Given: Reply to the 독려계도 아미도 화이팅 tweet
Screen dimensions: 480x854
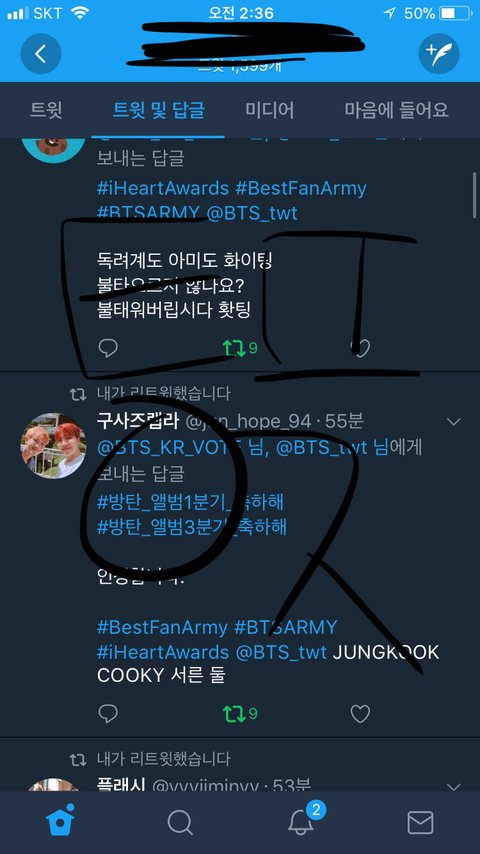Looking at the screenshot, I should point(108,347).
